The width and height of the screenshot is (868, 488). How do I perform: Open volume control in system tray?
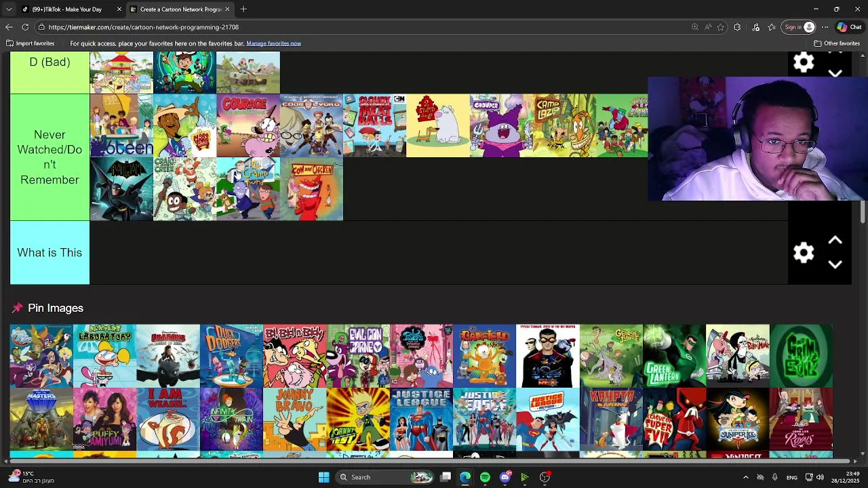point(820,477)
